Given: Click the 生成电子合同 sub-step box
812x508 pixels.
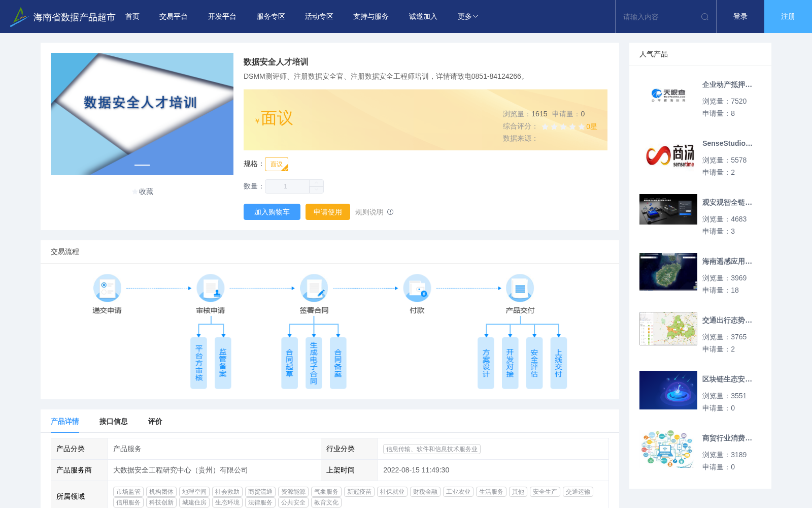Looking at the screenshot, I should pyautogui.click(x=314, y=363).
